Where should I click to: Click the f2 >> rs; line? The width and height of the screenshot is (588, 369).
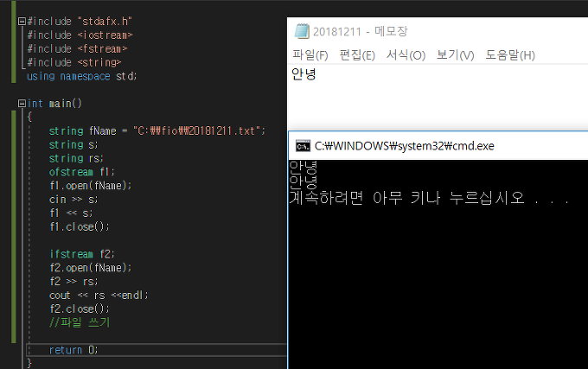(x=73, y=282)
